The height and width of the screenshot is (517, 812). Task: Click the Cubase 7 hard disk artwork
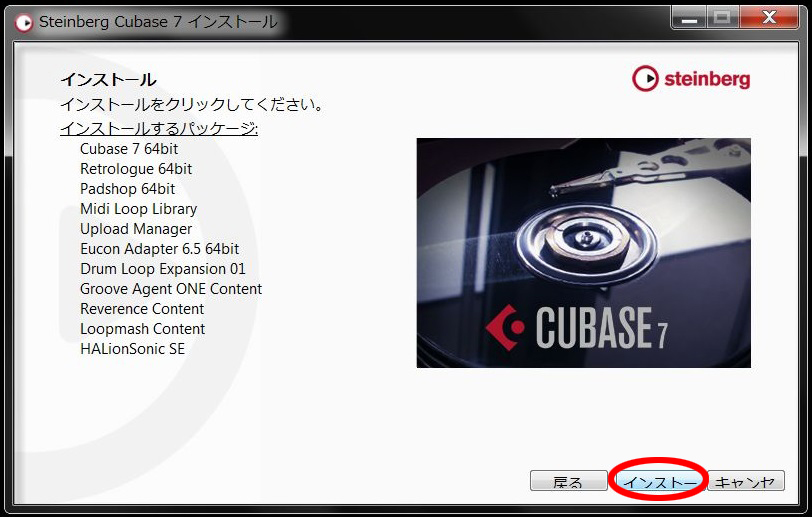click(584, 253)
